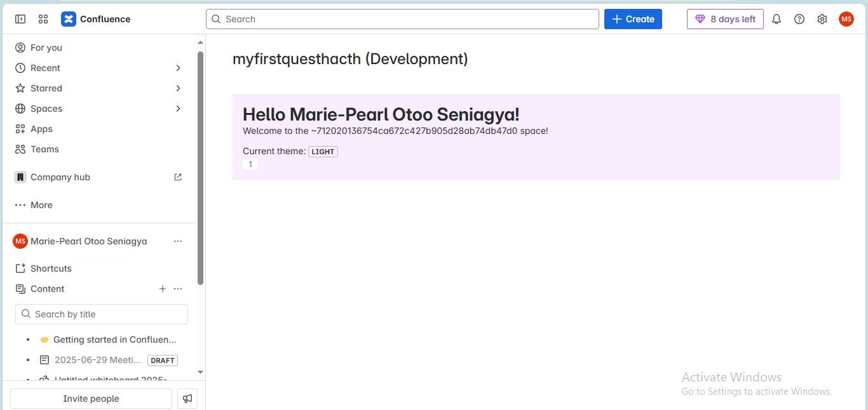The image size is (868, 410).
Task: Open Teams in sidebar
Action: click(44, 149)
